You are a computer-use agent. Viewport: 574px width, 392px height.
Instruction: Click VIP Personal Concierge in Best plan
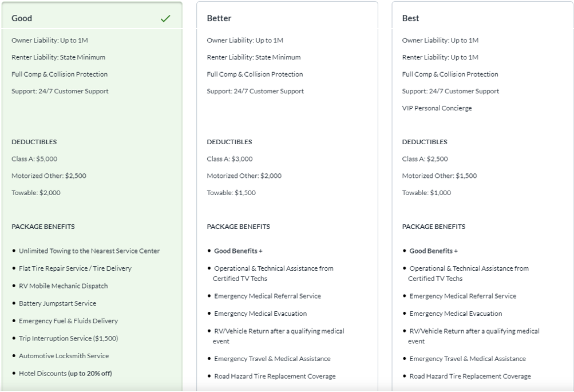tap(437, 108)
